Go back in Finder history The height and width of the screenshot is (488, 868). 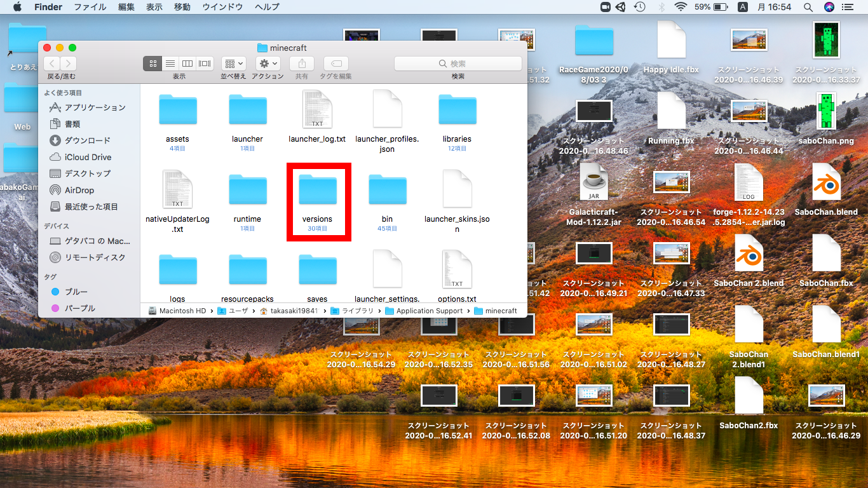pos(51,64)
